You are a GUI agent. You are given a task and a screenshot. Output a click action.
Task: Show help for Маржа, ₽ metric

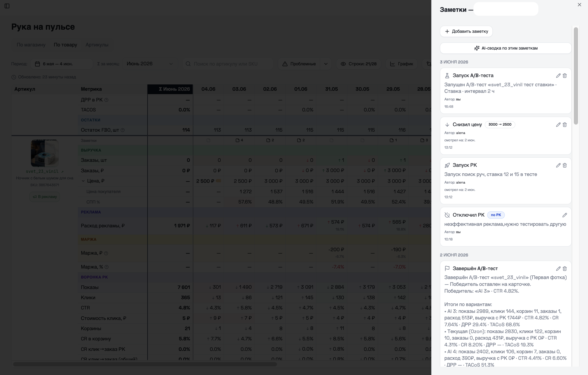point(106,253)
